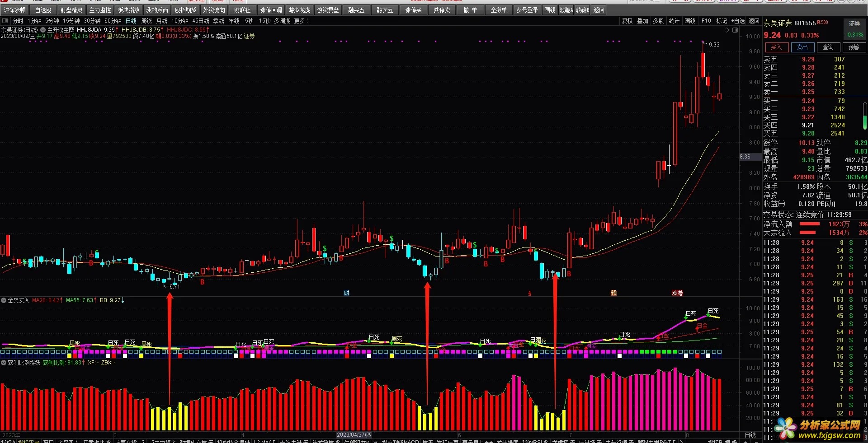Open the 复权 adjustment menu
The width and height of the screenshot is (868, 443).
coord(627,21)
